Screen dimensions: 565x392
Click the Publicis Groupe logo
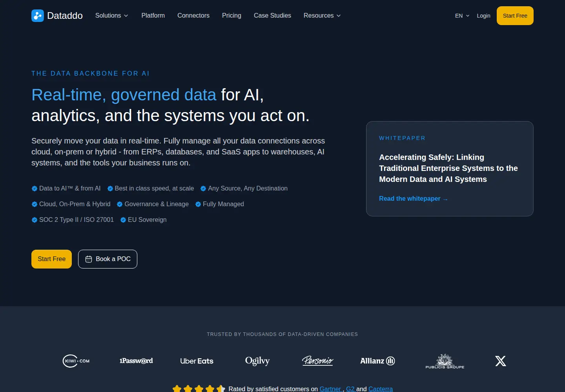445,361
